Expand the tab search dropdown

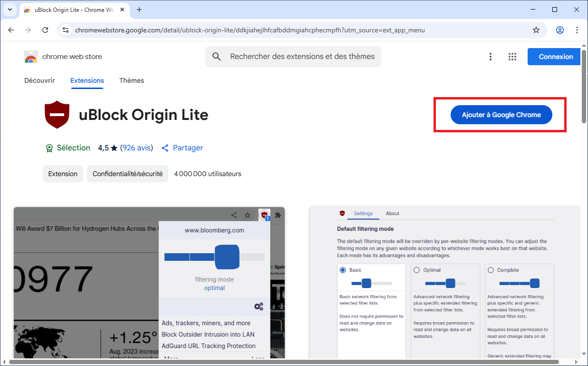[x=10, y=10]
